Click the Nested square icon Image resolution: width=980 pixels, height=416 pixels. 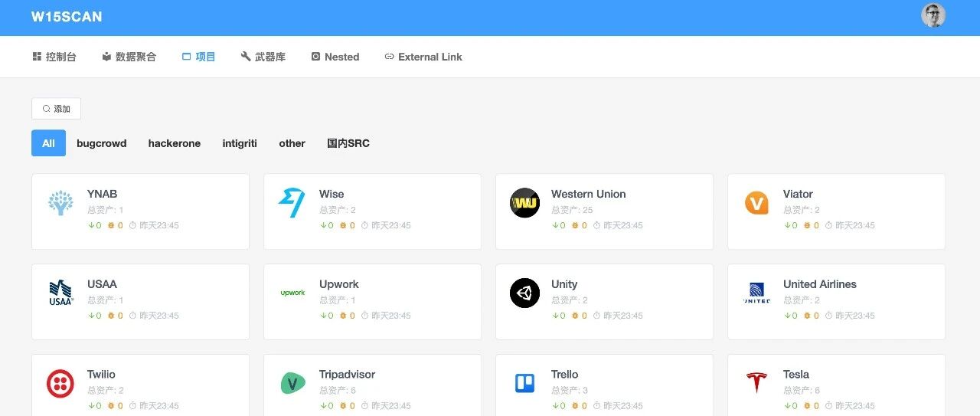pos(315,57)
